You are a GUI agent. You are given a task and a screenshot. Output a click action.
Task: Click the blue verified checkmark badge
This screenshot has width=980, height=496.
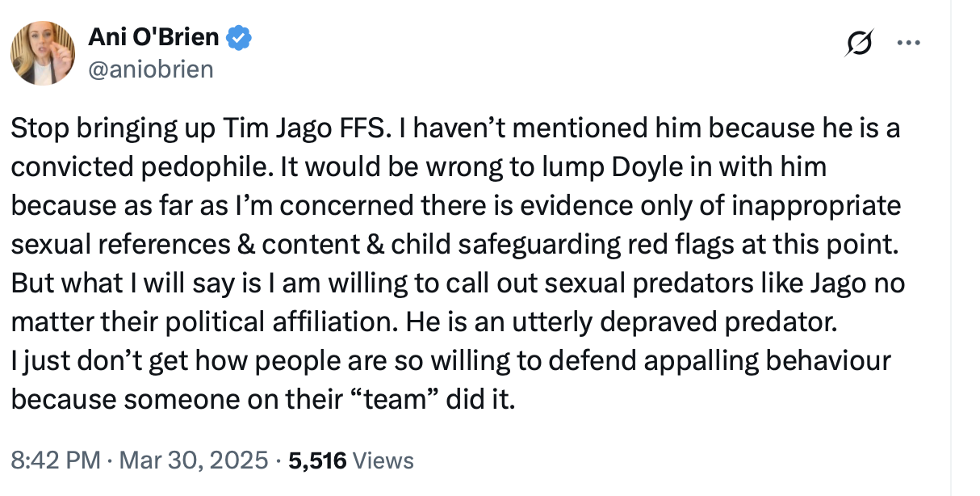(241, 38)
